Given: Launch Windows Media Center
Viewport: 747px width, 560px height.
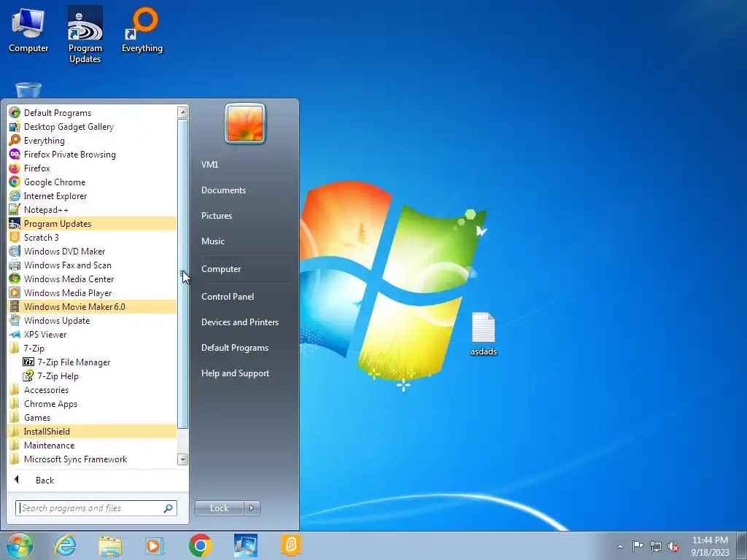Looking at the screenshot, I should click(92, 279).
